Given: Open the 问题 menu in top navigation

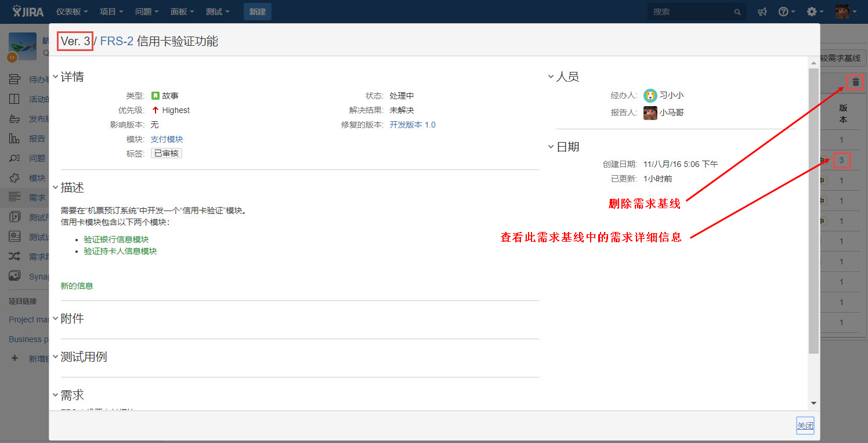Looking at the screenshot, I should 147,12.
